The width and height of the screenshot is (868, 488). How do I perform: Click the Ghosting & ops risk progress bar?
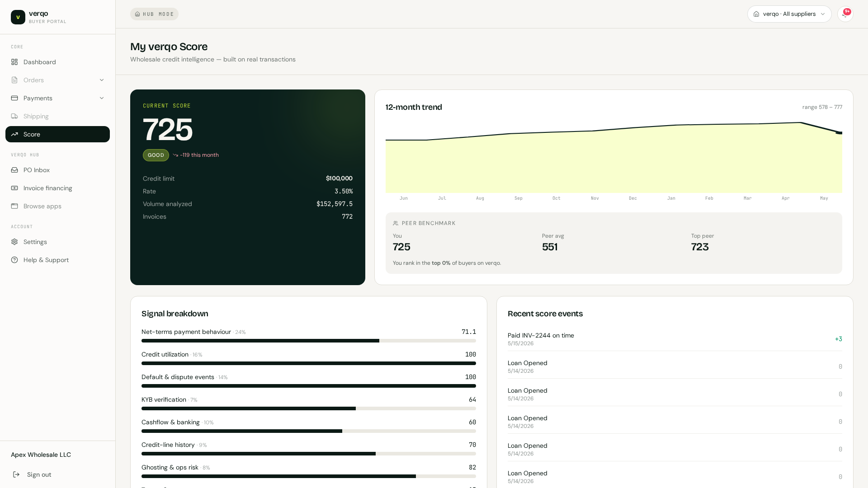309,476
